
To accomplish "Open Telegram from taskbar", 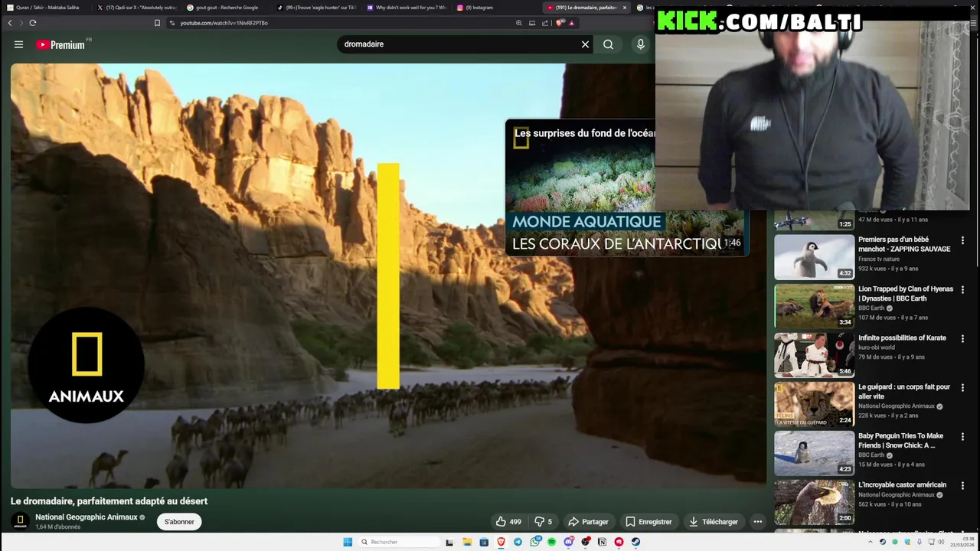I will coord(518,542).
